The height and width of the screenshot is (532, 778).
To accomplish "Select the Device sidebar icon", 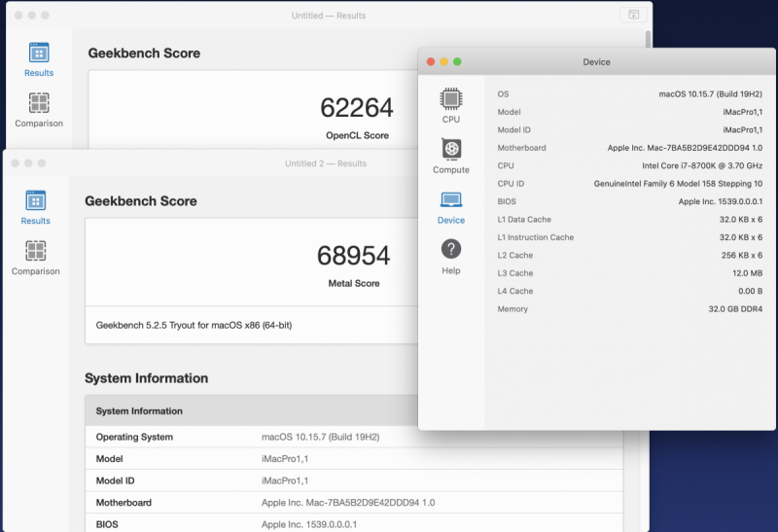I will point(450,206).
